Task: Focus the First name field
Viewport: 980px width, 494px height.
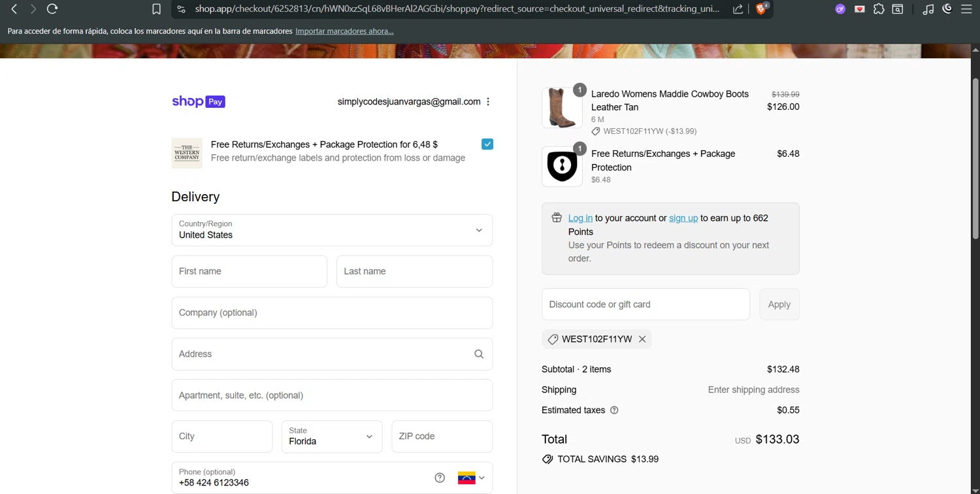Action: [249, 271]
